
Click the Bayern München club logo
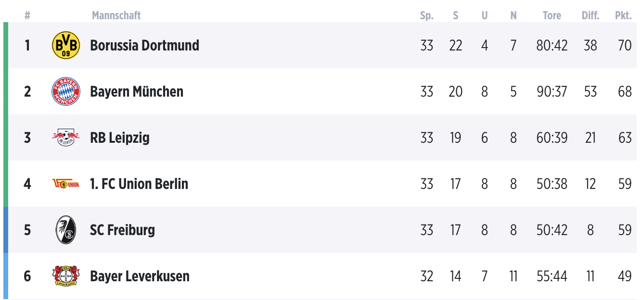(66, 91)
